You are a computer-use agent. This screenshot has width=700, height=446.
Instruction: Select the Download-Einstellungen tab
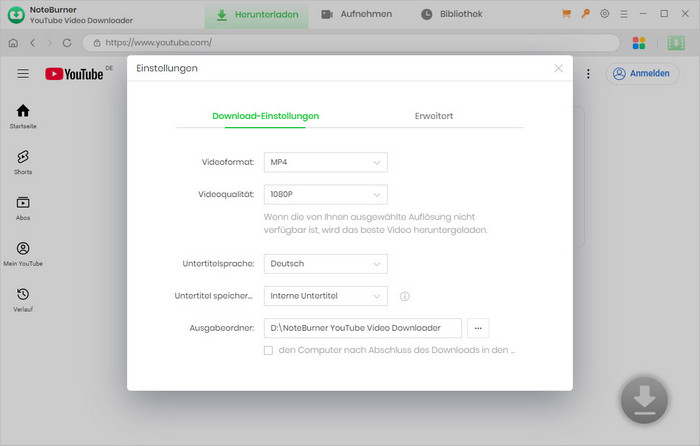(x=266, y=116)
